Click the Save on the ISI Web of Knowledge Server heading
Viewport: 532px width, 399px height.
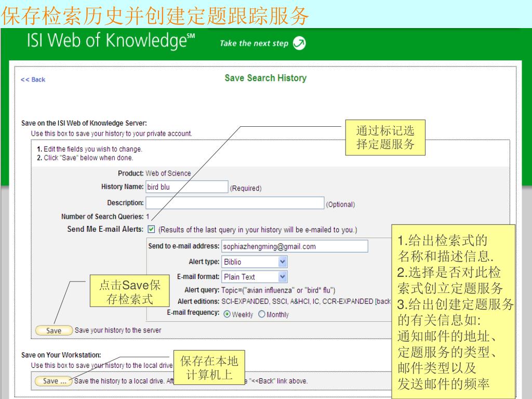click(x=84, y=123)
